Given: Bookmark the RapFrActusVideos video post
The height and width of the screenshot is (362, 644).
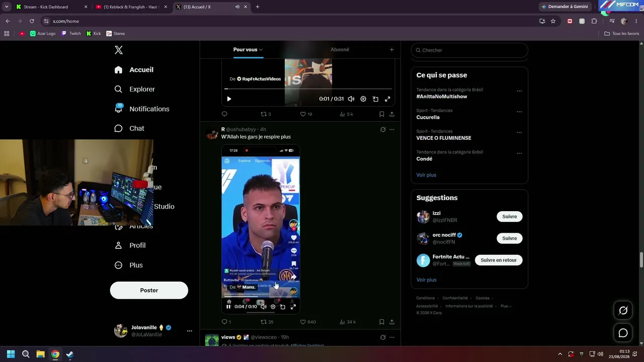Looking at the screenshot, I should pos(382,114).
